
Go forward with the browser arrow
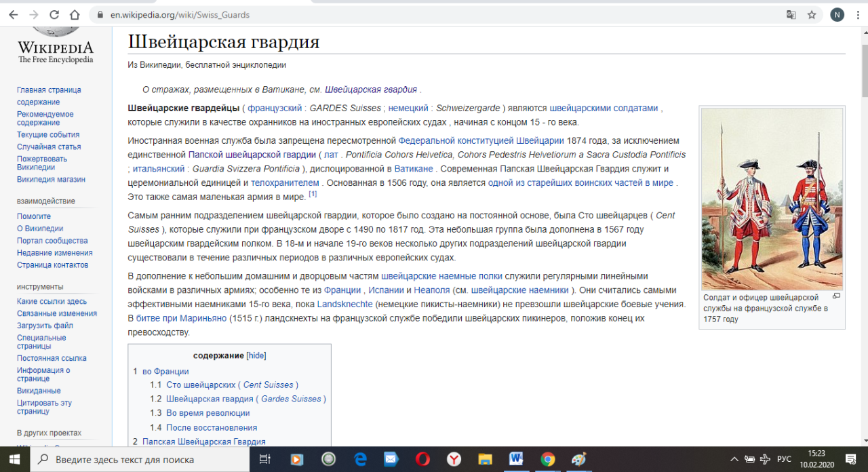[34, 15]
